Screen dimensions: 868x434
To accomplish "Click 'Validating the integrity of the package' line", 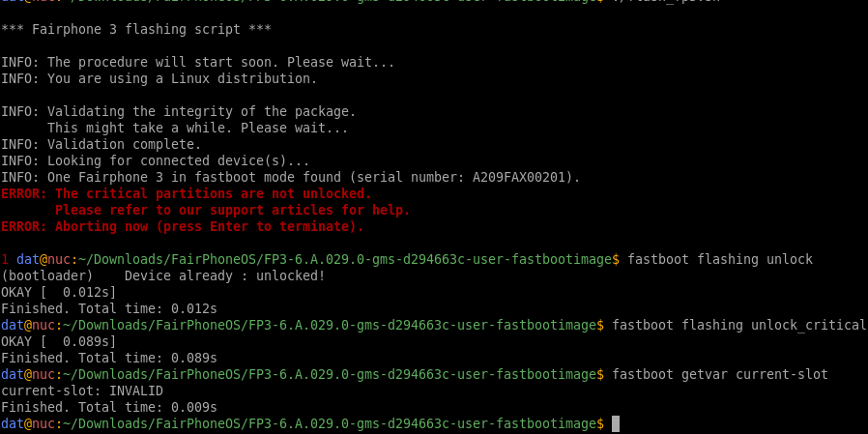I will tap(178, 112).
